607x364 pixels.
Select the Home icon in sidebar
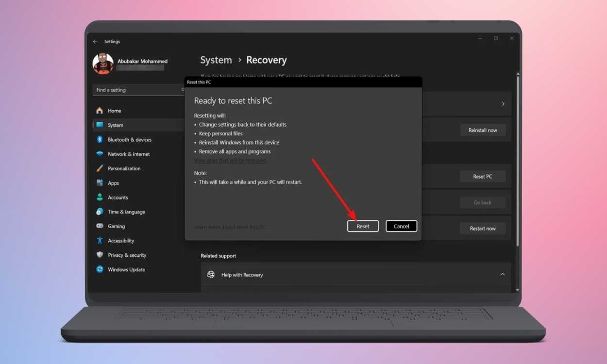point(100,111)
